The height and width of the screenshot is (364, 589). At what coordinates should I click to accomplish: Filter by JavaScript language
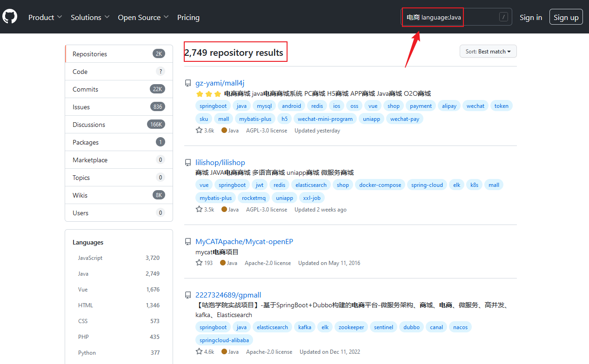[119, 258]
